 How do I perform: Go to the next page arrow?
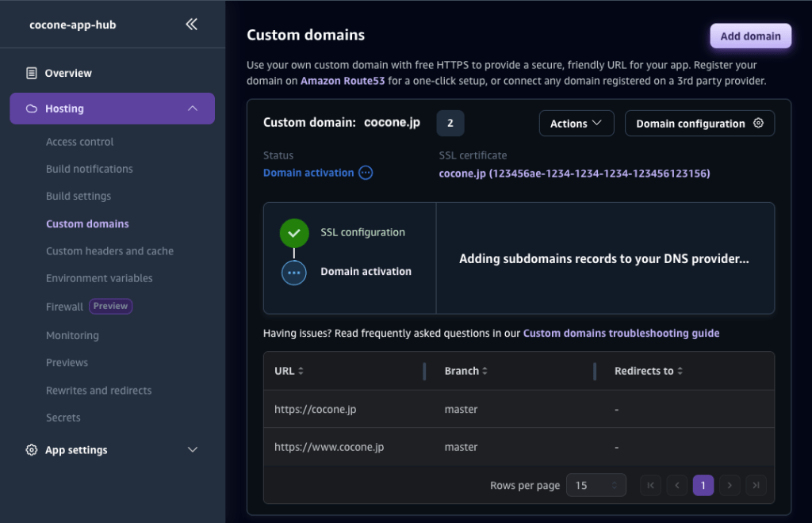pyautogui.click(x=730, y=485)
